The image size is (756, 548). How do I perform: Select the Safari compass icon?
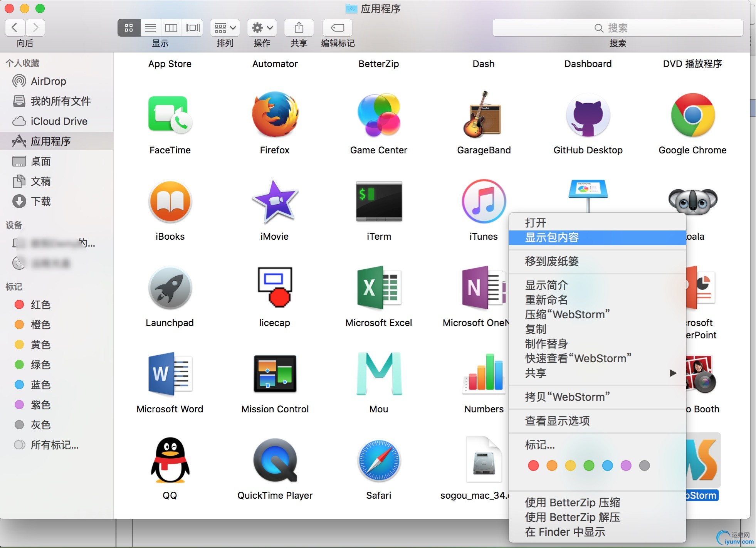(x=379, y=460)
